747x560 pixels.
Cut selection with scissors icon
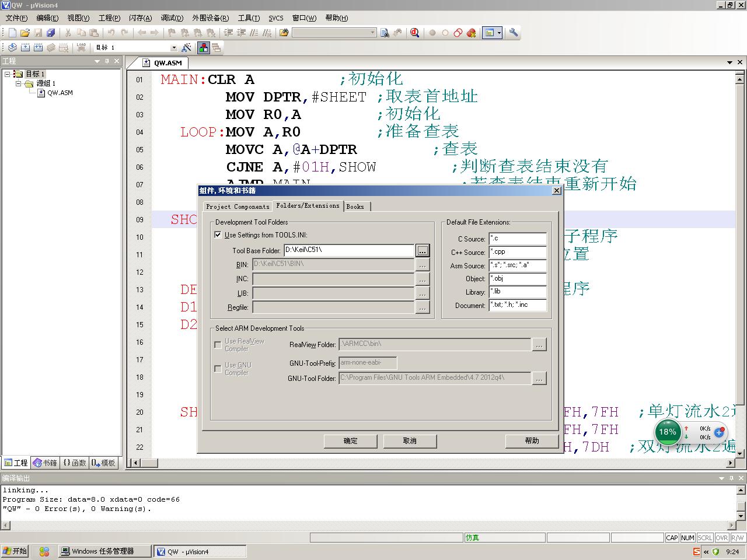(68, 33)
